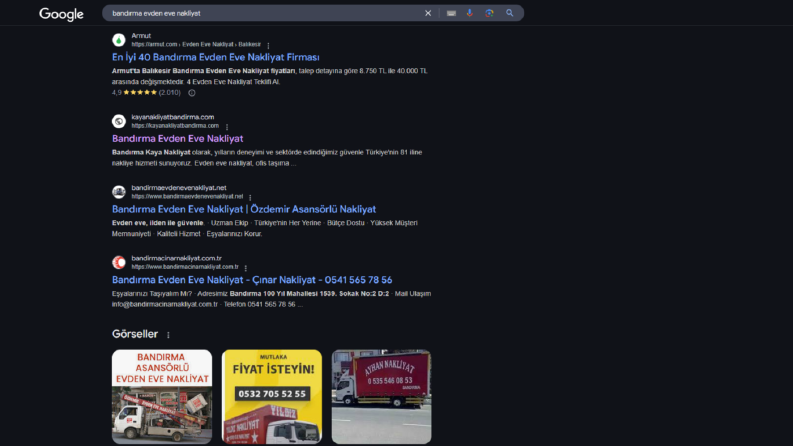Open more options next to bandirmacinarnakliyat.com.tr URL
The image size is (793, 446).
click(x=245, y=267)
